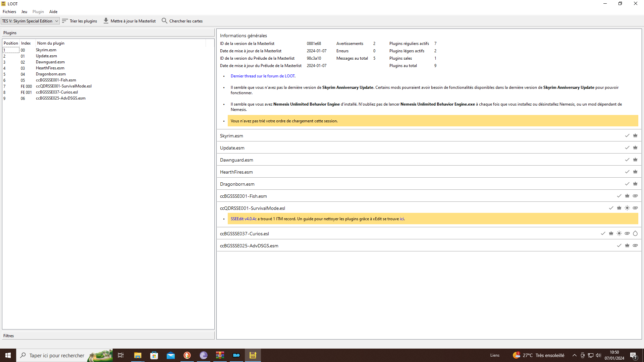
Task: Click the Master File crown icon on Skyrim.esm
Action: pyautogui.click(x=635, y=135)
